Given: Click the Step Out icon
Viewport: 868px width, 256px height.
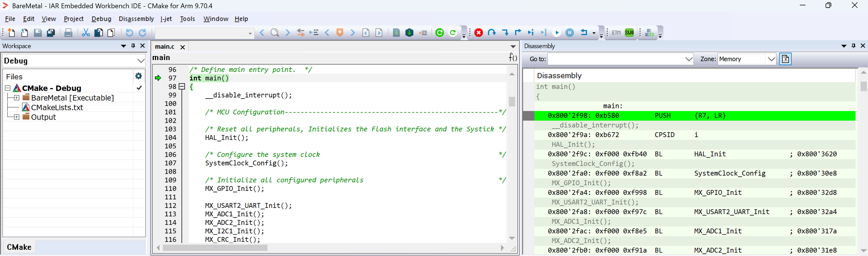Looking at the screenshot, I should (518, 33).
